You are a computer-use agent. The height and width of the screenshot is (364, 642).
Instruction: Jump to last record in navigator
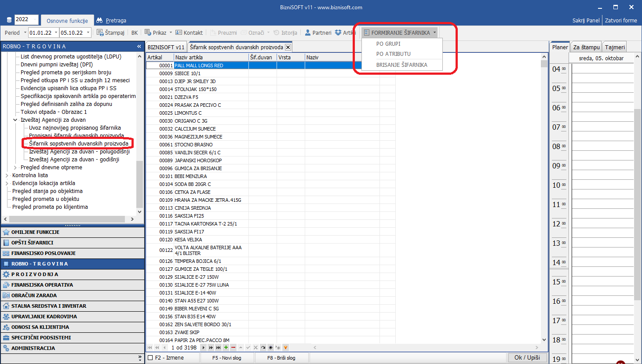(x=218, y=347)
